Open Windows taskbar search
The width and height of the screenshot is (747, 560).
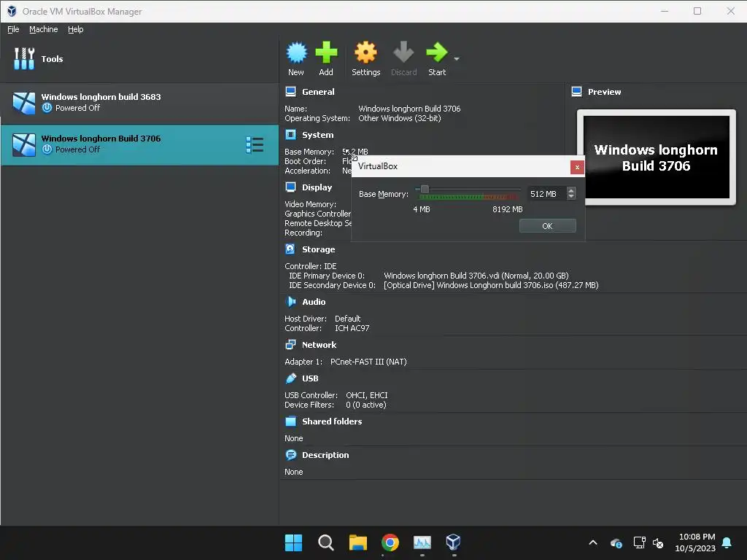(326, 542)
